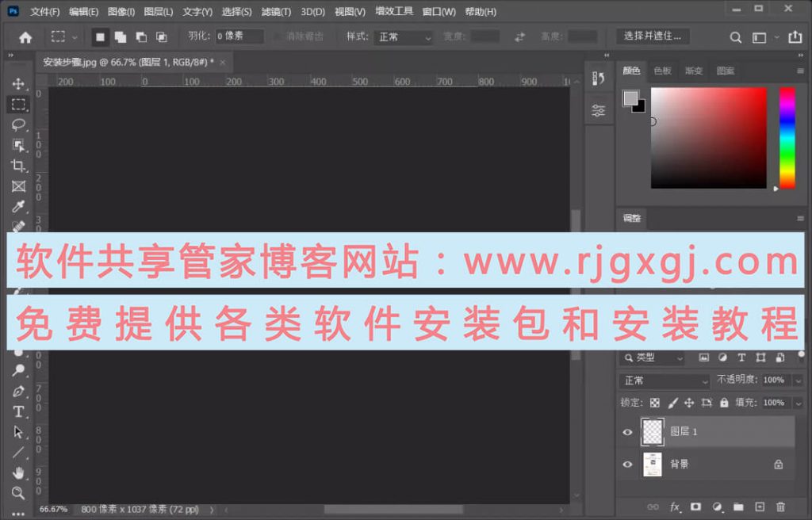The height and width of the screenshot is (520, 812).
Task: Open the 样式 dropdown set to 正常
Action: pyautogui.click(x=404, y=37)
